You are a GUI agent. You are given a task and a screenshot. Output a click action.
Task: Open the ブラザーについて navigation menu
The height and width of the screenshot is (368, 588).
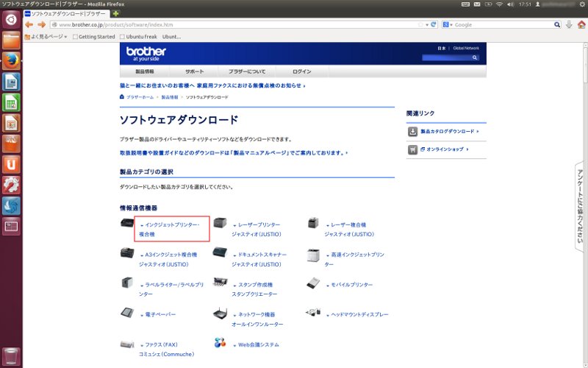[247, 71]
